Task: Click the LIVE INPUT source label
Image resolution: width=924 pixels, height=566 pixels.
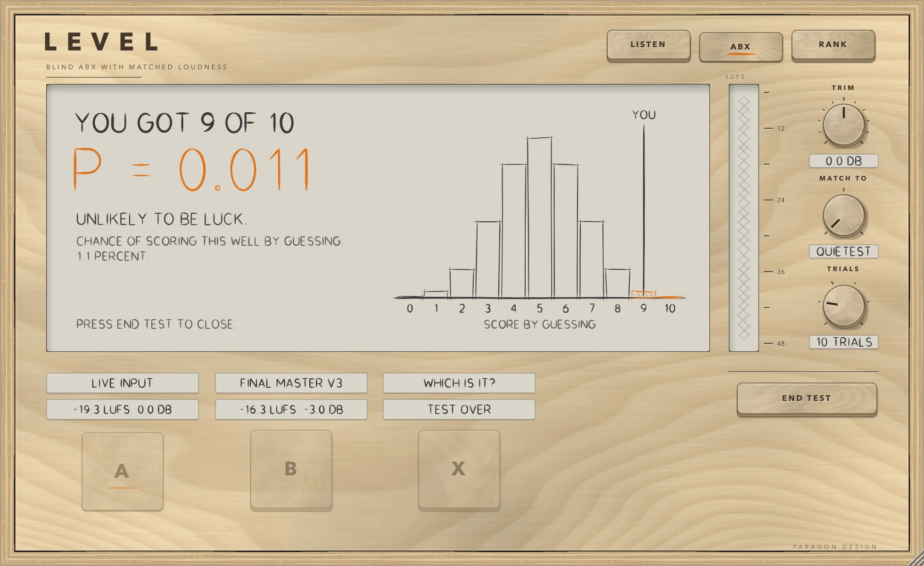Action: pos(123,383)
